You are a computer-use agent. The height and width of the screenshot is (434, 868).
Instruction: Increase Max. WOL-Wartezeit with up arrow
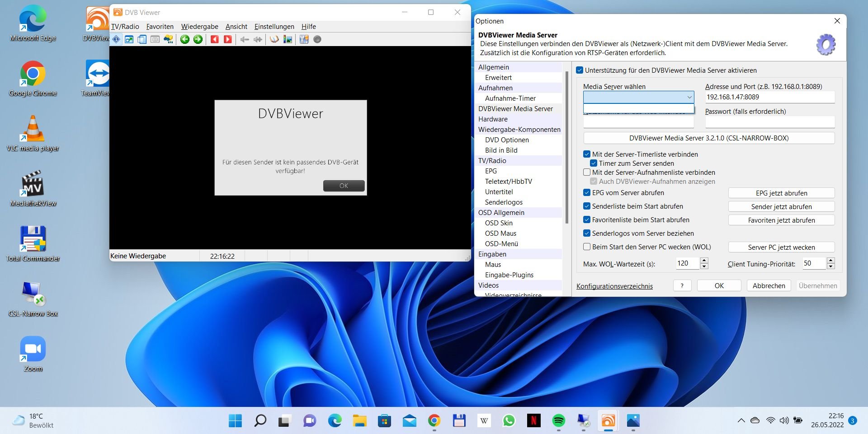[704, 260]
